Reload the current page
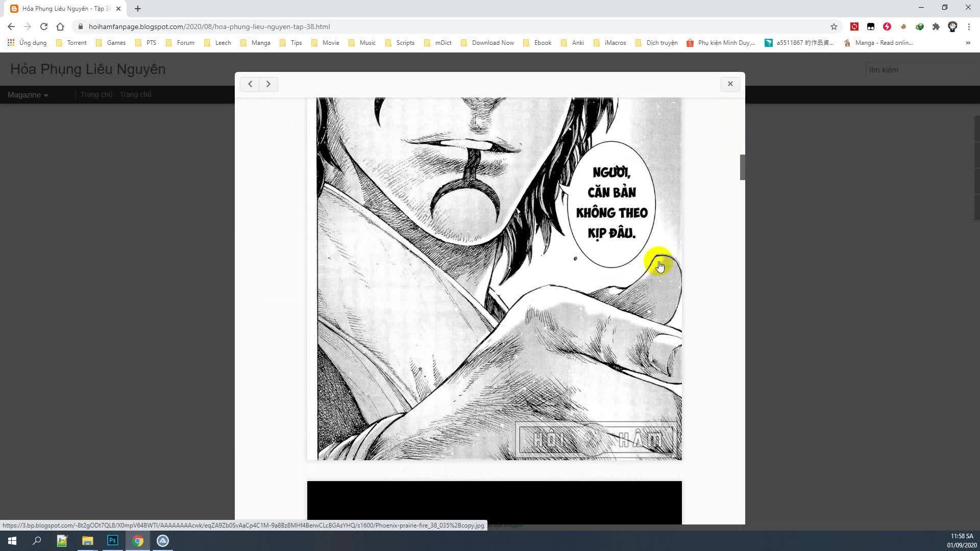 pos(44,27)
